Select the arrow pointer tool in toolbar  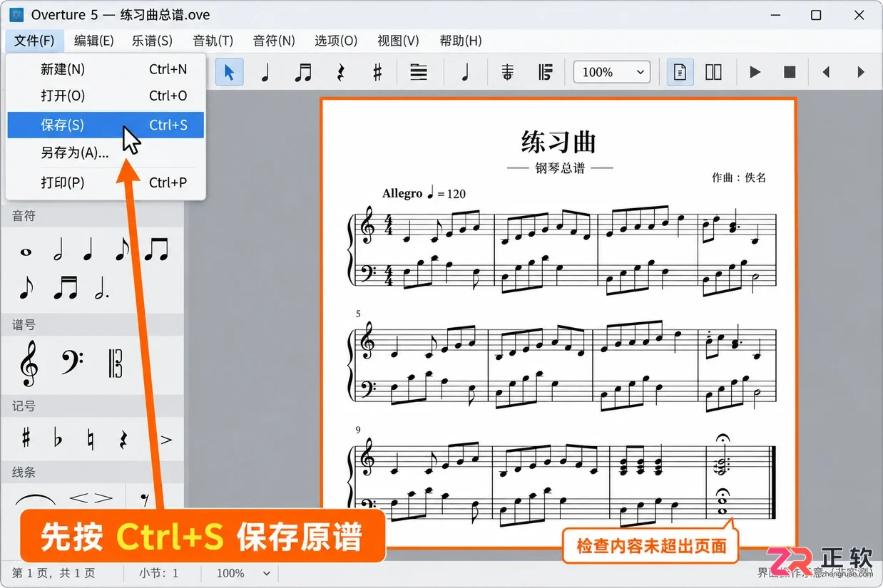pyautogui.click(x=229, y=72)
